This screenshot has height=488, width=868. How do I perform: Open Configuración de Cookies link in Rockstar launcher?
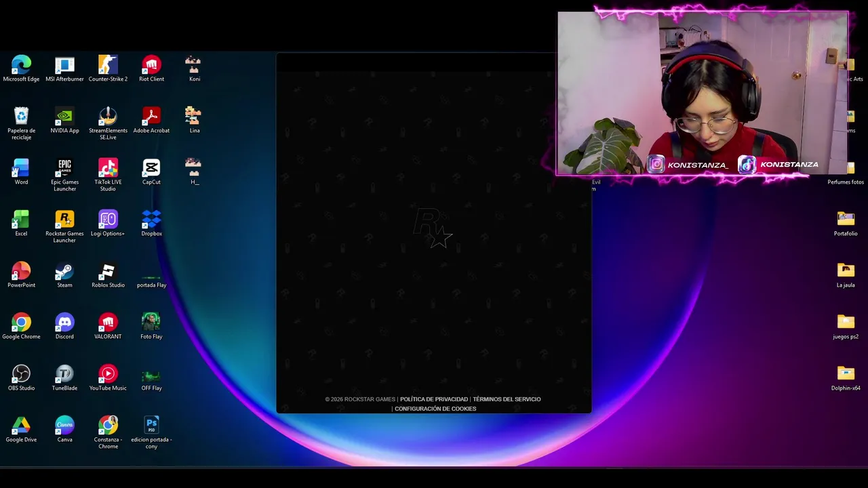point(435,409)
